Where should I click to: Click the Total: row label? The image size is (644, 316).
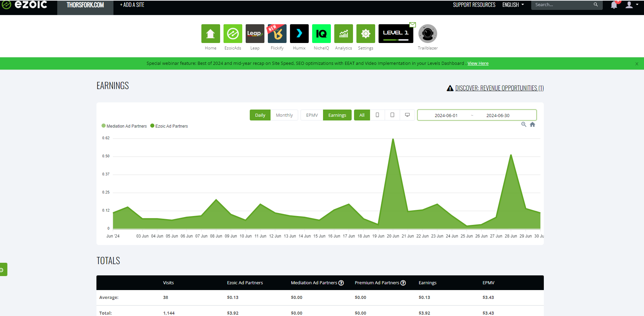click(x=106, y=313)
